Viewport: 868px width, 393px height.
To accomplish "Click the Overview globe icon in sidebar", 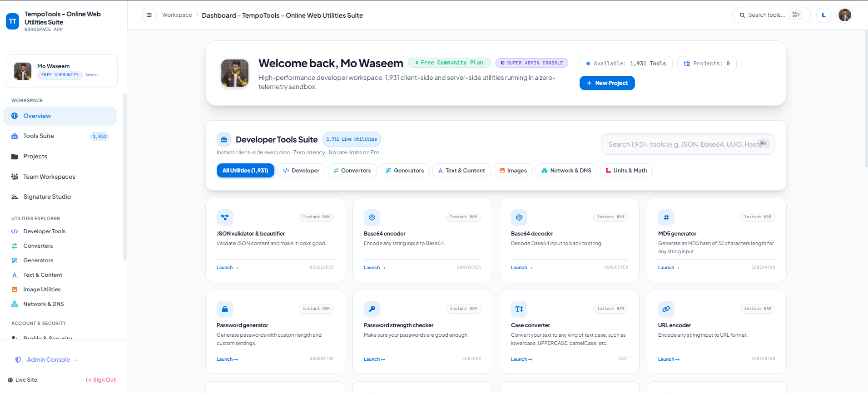I will (x=15, y=116).
